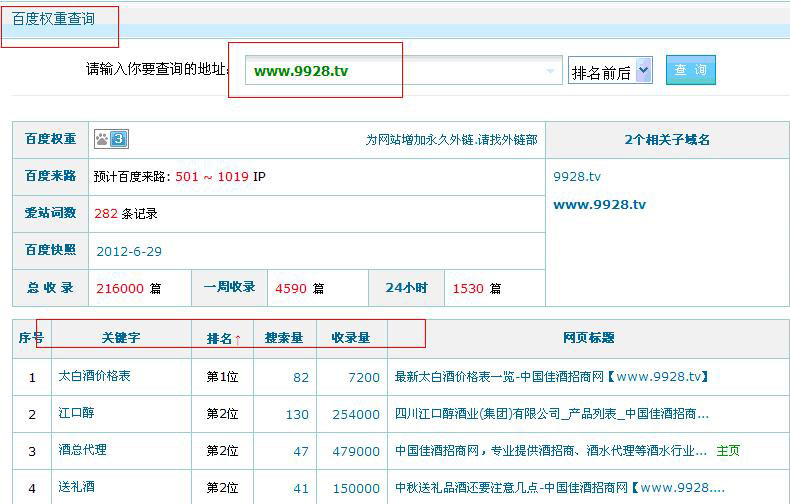790x504 pixels.
Task: Click the total indexed 216000 value
Action: click(x=120, y=288)
